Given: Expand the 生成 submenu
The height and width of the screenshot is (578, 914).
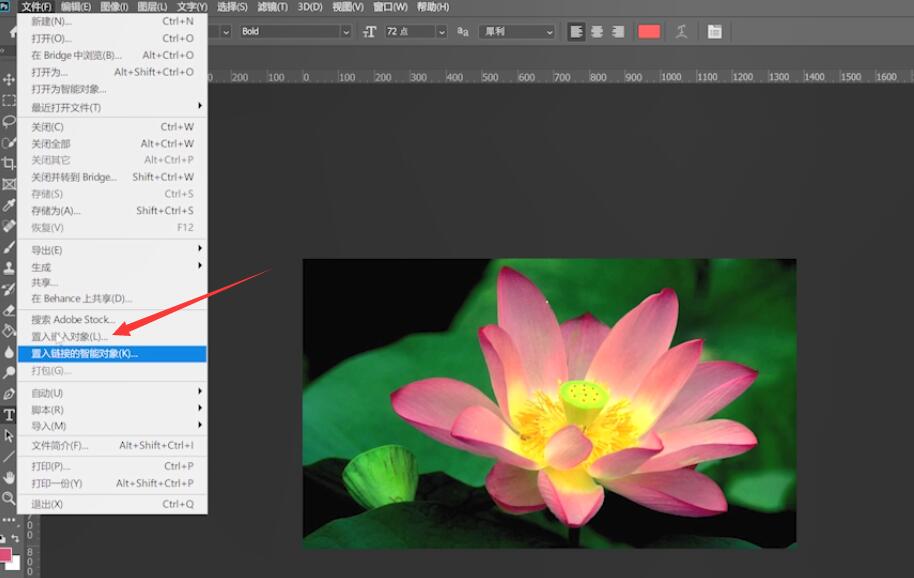Looking at the screenshot, I should point(112,267).
